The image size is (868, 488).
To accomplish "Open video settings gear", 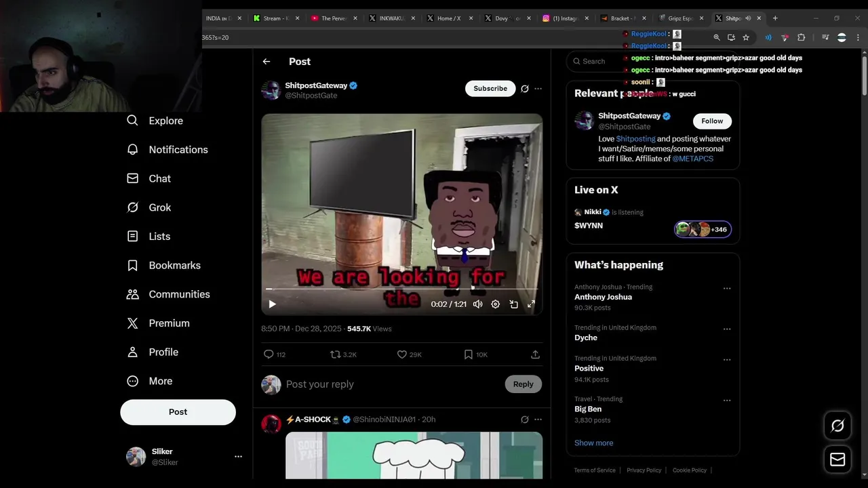I will point(496,304).
